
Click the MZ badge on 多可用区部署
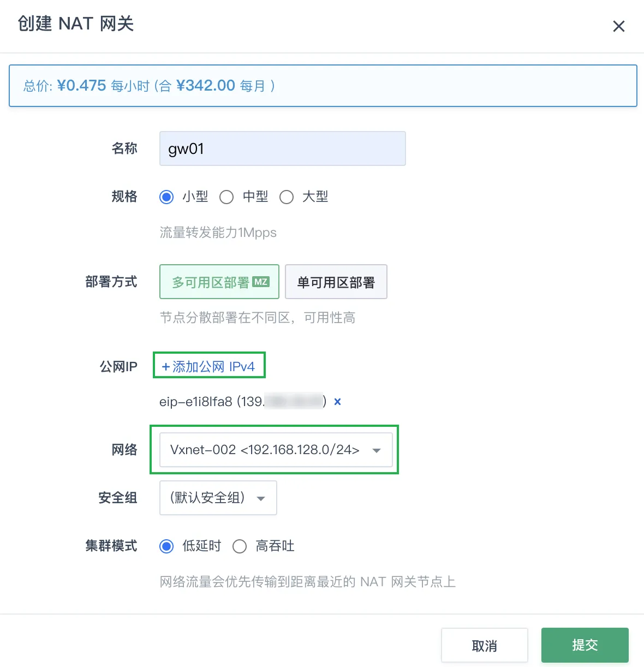(261, 282)
